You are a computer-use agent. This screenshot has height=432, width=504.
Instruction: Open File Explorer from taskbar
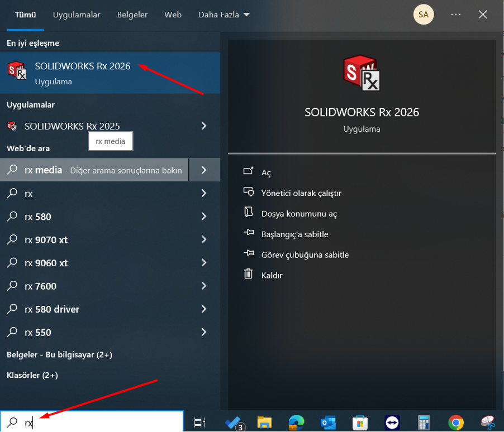tap(264, 423)
